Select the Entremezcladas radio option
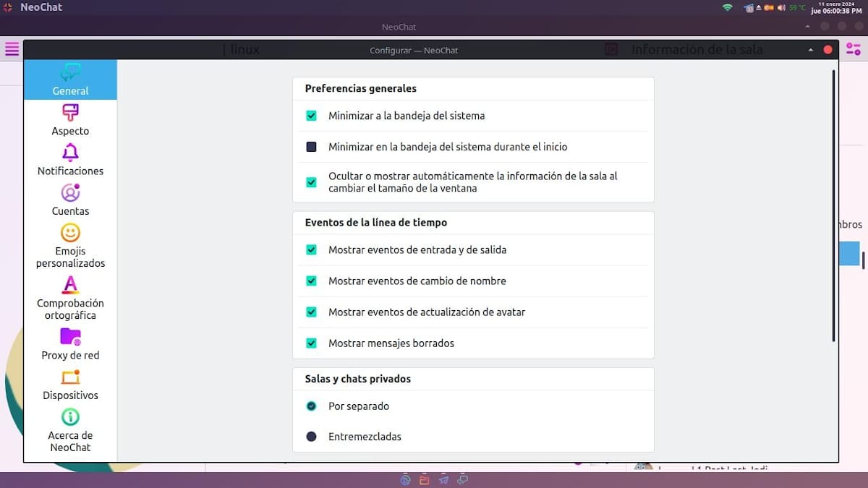 point(311,437)
